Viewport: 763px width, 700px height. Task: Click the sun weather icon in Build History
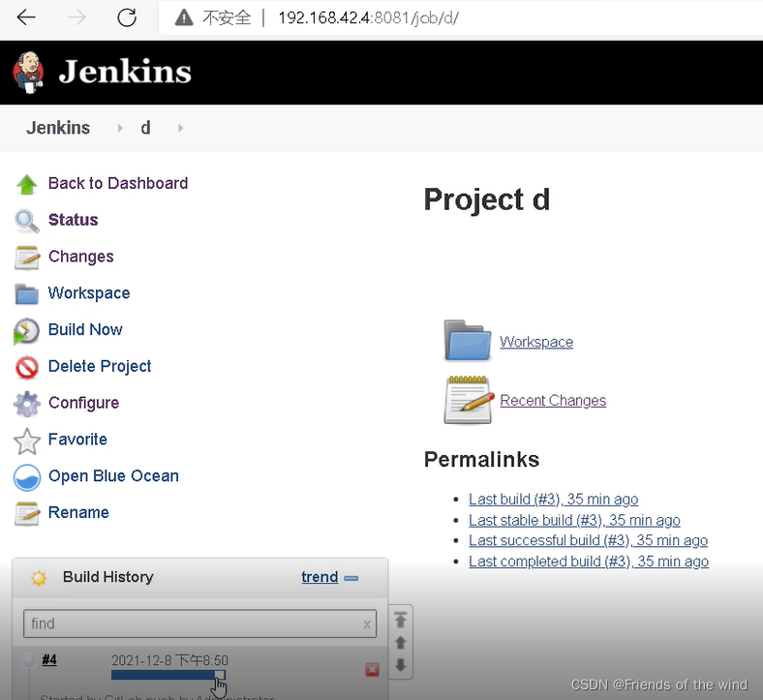39,578
